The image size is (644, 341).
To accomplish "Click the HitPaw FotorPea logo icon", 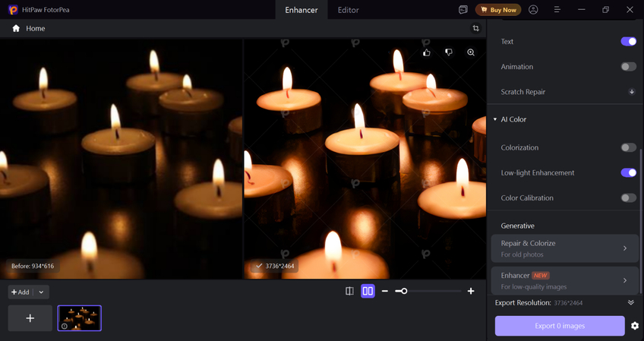I will click(x=13, y=10).
